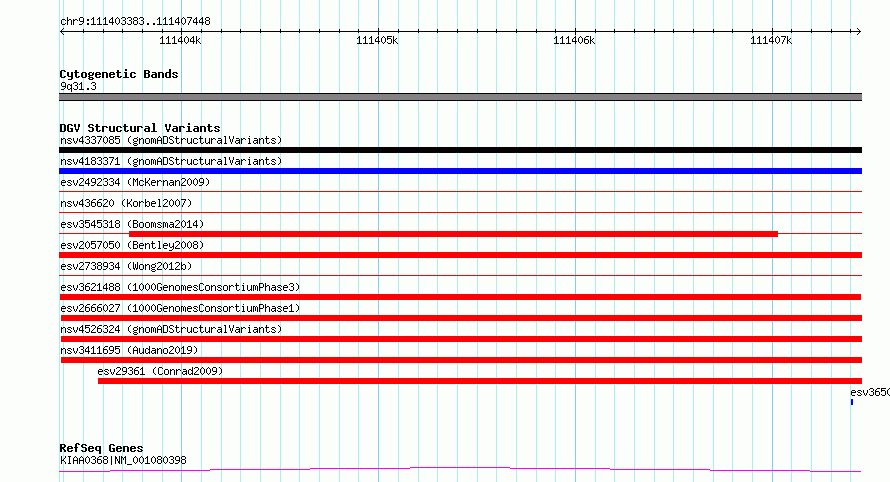Screen dimensions: 890x482
Task: Click the nsv3411695 Audano2019 red bar
Action: [x=461, y=360]
